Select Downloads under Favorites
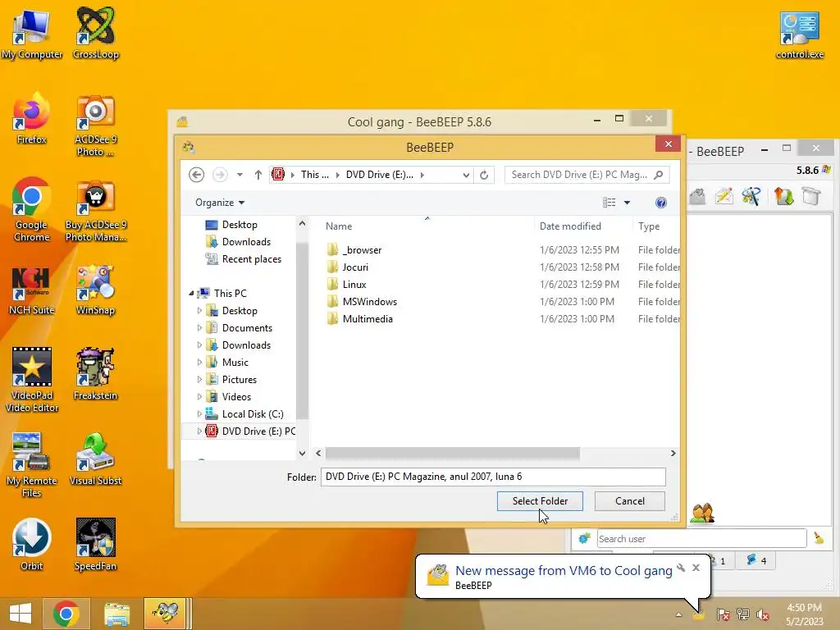The width and height of the screenshot is (840, 630). click(x=246, y=242)
